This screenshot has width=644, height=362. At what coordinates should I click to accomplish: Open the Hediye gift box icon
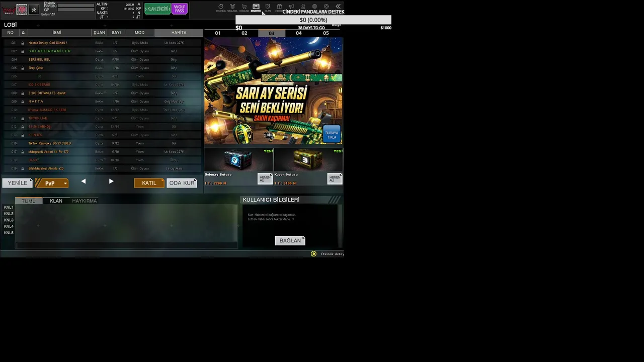click(x=279, y=7)
